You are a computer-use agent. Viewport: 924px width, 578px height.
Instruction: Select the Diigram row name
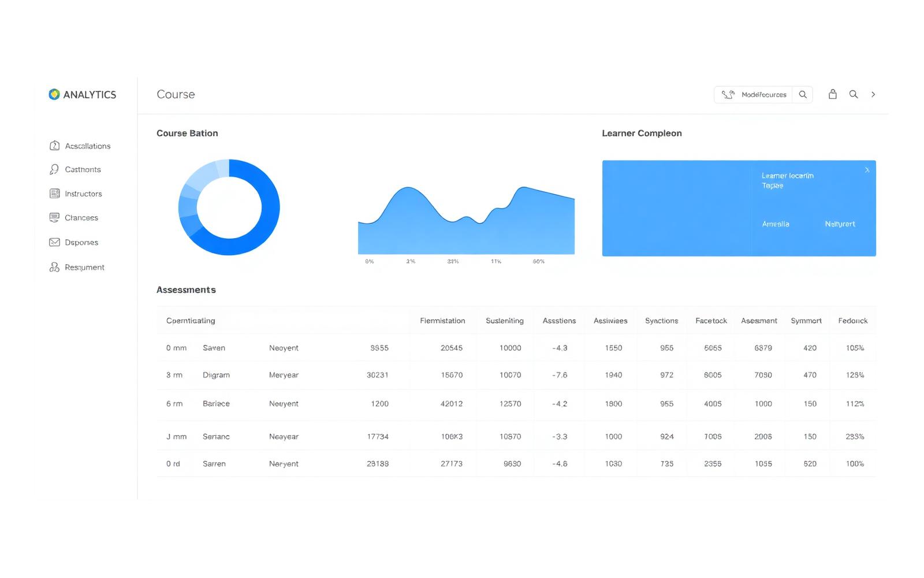click(x=216, y=375)
